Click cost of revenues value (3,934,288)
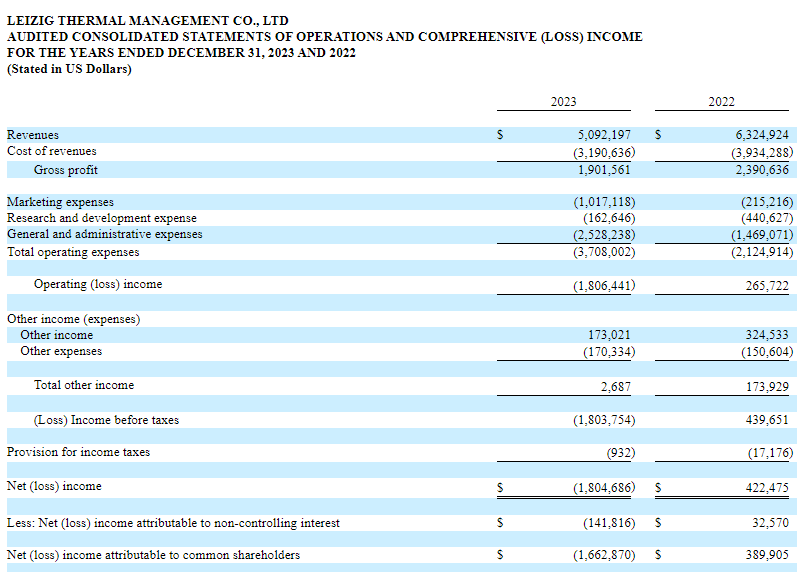 click(762, 153)
